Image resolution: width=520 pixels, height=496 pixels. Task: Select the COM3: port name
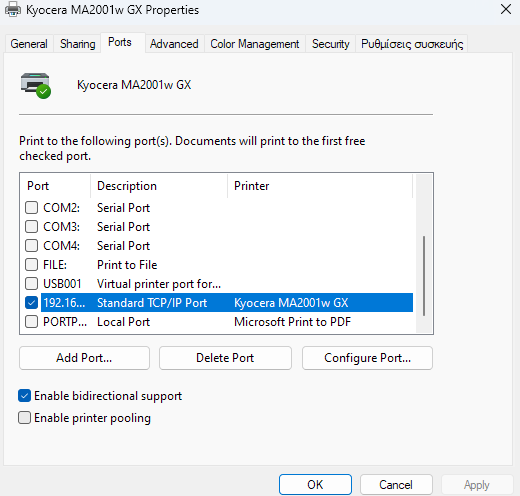pos(61,227)
